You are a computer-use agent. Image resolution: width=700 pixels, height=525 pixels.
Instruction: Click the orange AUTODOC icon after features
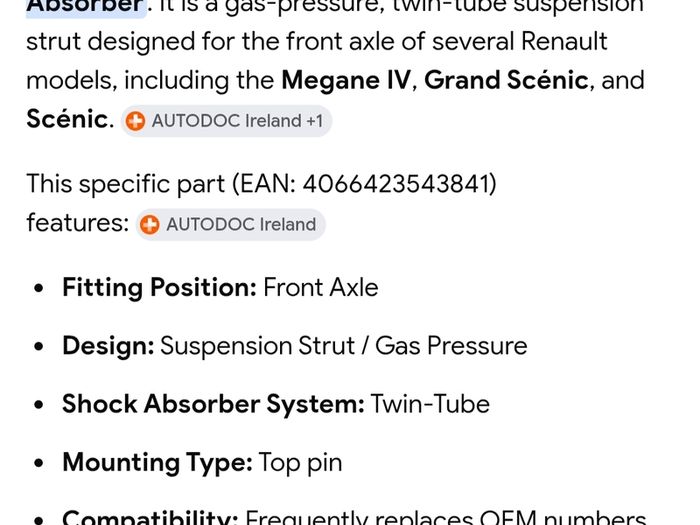(150, 225)
